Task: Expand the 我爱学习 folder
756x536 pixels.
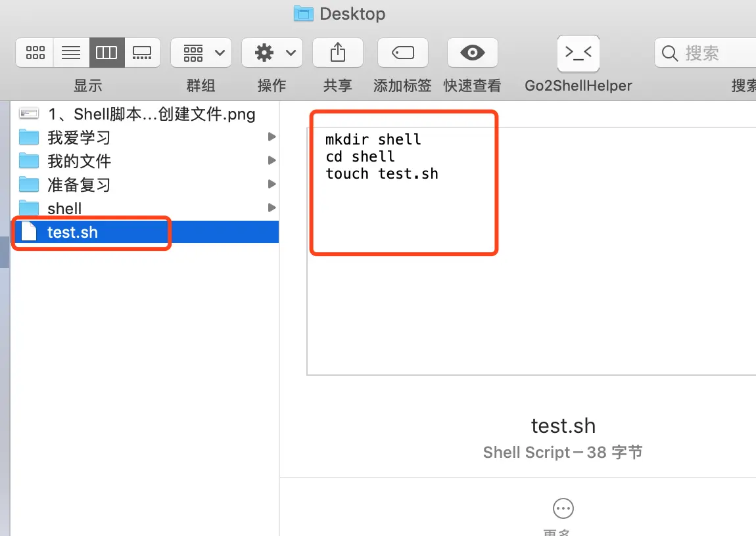Action: coord(272,137)
